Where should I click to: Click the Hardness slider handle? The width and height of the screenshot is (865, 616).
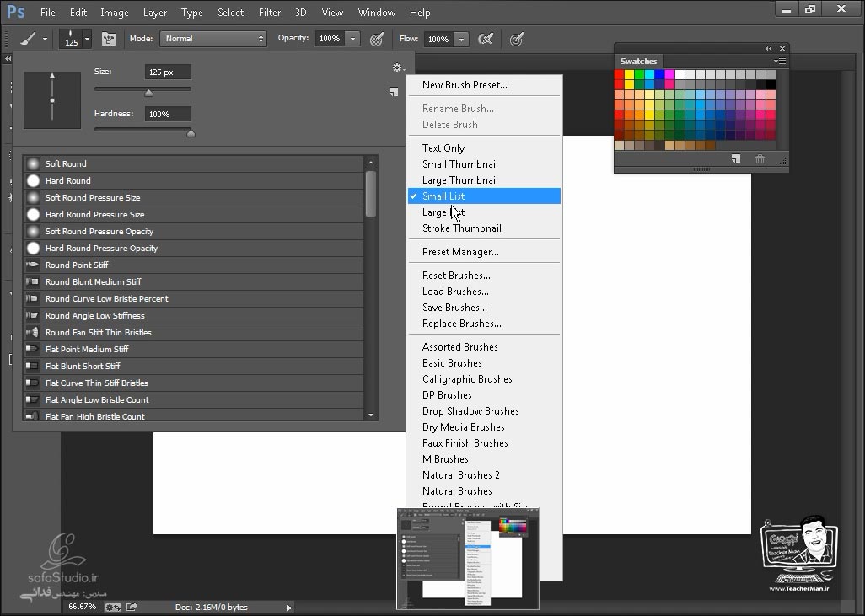pyautogui.click(x=191, y=133)
